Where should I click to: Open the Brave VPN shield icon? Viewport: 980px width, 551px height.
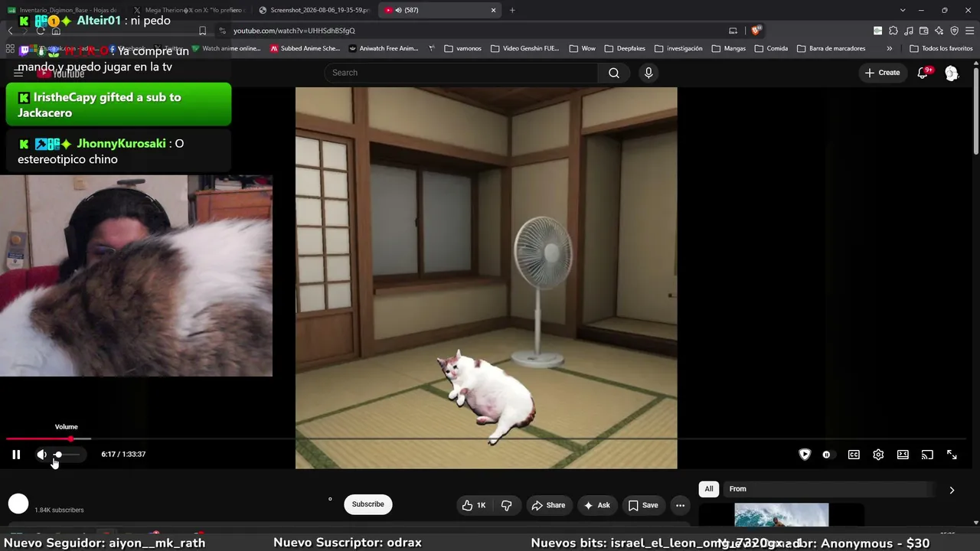click(954, 31)
